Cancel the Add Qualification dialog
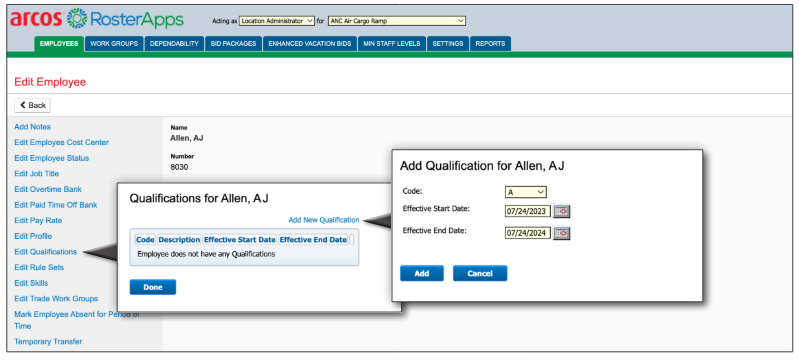Viewport: 799px width, 362px height. (480, 273)
